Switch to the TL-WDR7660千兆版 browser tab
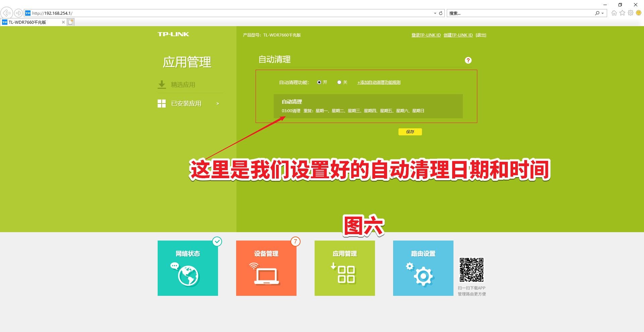This screenshot has height=332, width=644. coord(30,22)
